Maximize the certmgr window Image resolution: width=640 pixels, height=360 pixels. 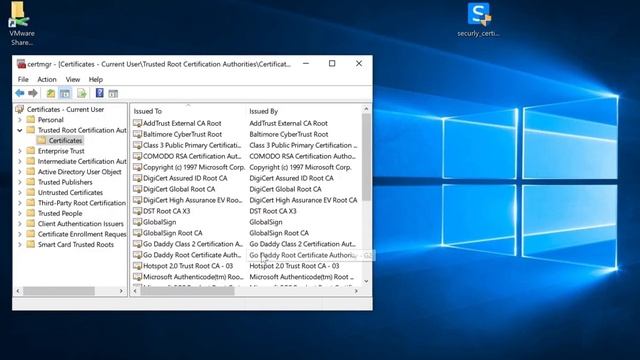(332, 63)
